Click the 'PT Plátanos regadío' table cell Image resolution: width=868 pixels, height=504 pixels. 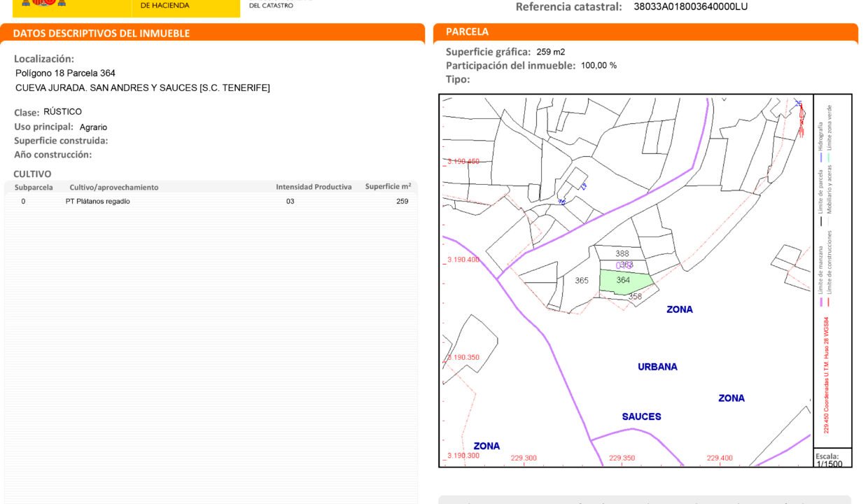coord(97,202)
